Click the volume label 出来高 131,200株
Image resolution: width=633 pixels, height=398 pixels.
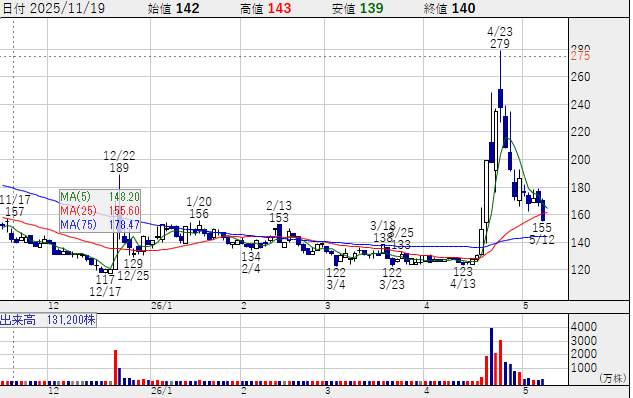(x=48, y=320)
